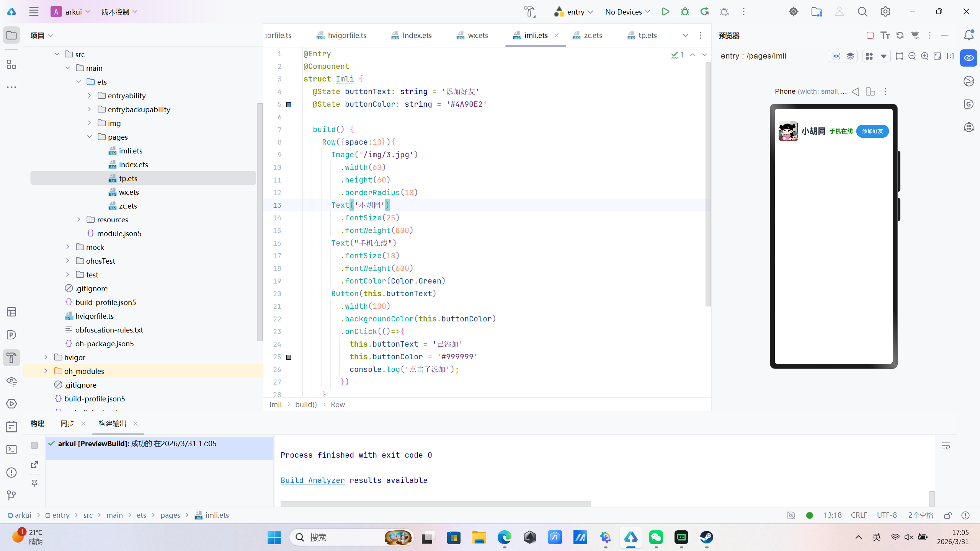
Task: Click the search magnifier in top toolbar
Action: pyautogui.click(x=862, y=11)
